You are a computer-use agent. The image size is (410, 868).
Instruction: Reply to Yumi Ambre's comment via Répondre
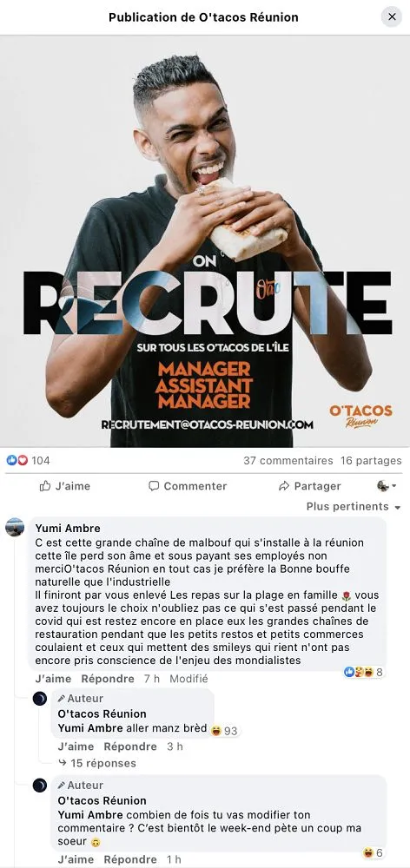click(x=108, y=679)
